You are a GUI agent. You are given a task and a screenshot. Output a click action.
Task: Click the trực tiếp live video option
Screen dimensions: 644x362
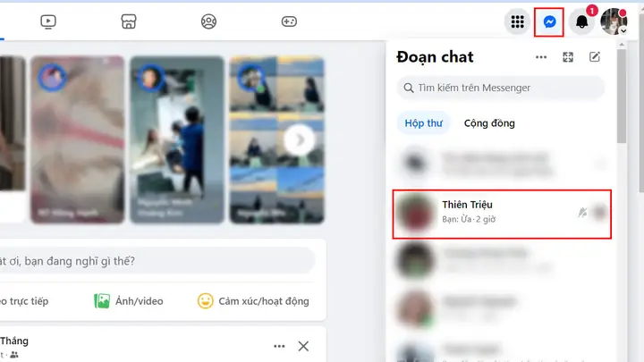[24, 301]
